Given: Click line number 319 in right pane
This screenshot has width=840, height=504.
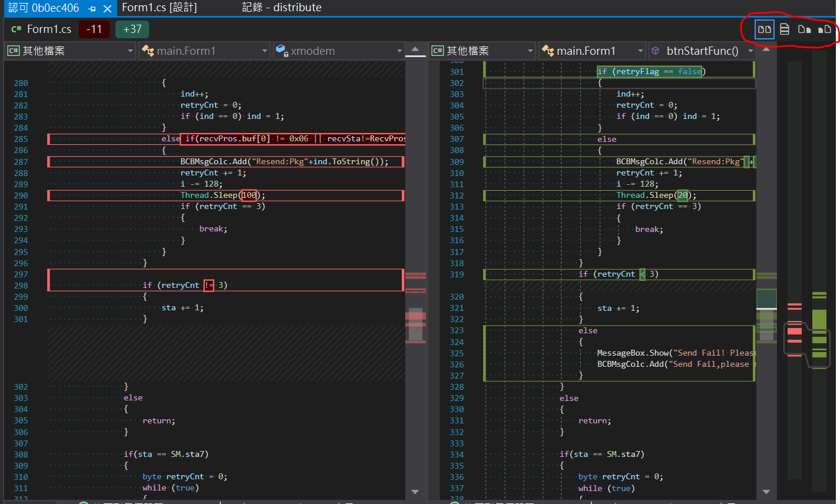Looking at the screenshot, I should pyautogui.click(x=457, y=274).
